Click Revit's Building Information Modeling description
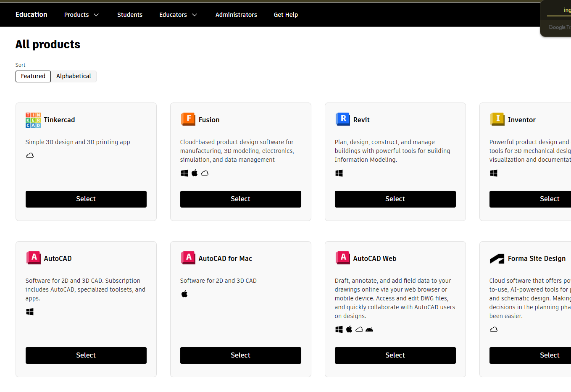 (392, 151)
